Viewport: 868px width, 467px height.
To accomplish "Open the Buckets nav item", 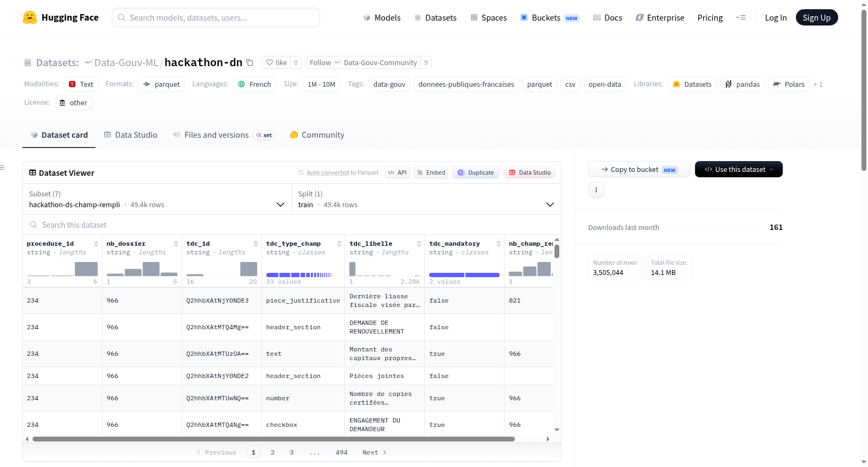I will pos(550,17).
